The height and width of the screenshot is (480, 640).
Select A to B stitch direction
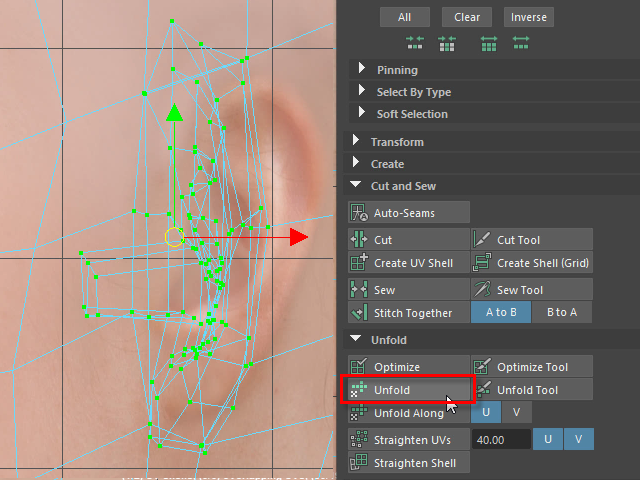coord(501,312)
